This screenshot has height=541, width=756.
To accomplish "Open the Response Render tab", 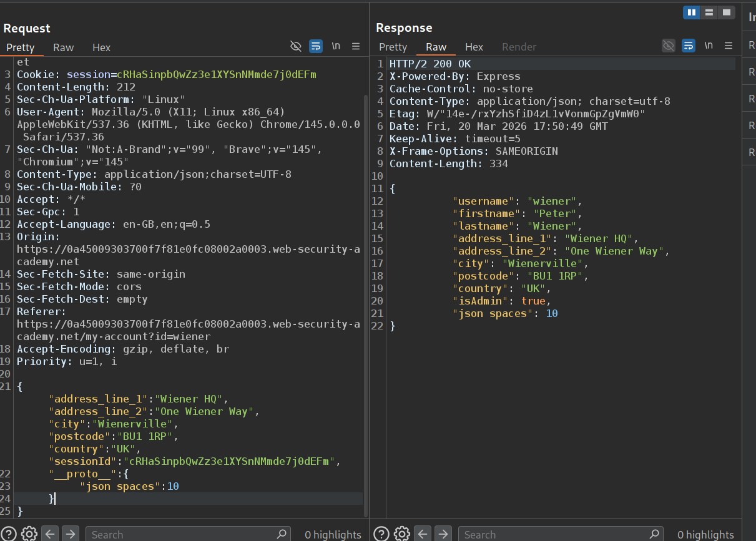I will tap(519, 47).
